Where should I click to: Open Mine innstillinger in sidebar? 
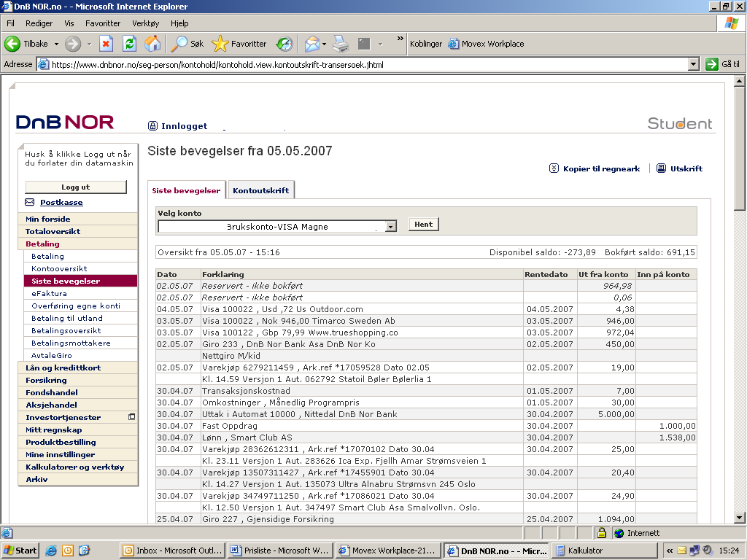[x=60, y=454]
